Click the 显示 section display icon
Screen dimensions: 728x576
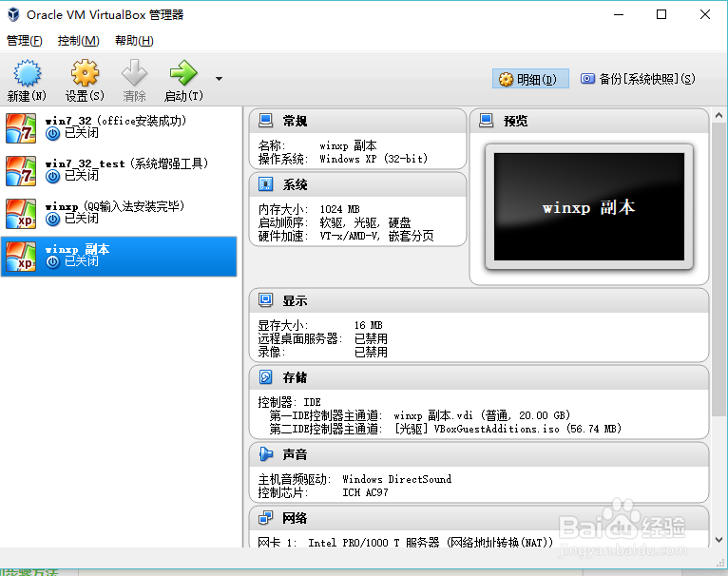[265, 300]
